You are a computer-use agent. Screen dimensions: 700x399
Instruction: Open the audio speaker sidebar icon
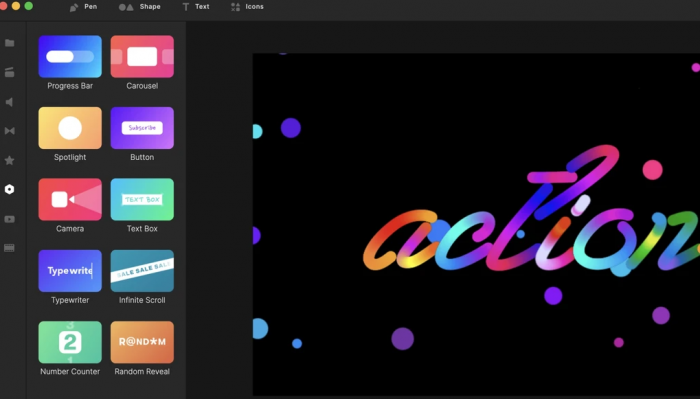(9, 102)
